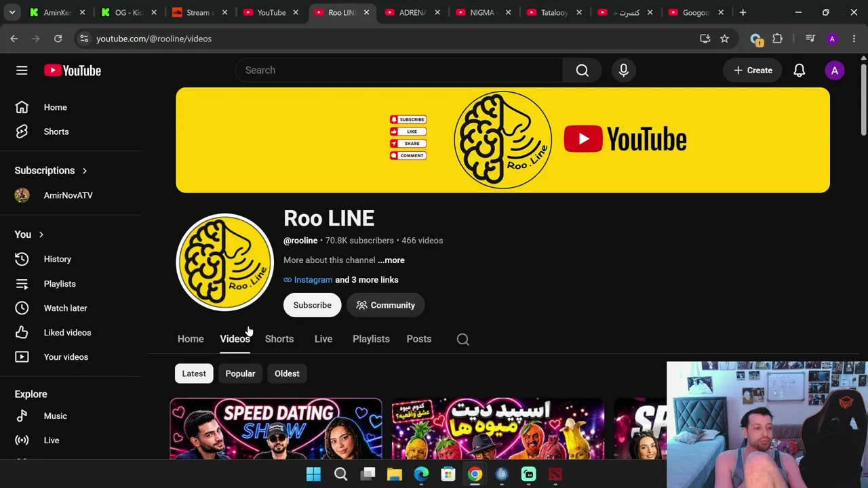
Task: Open the Chrome profile avatar
Action: pyautogui.click(x=832, y=39)
